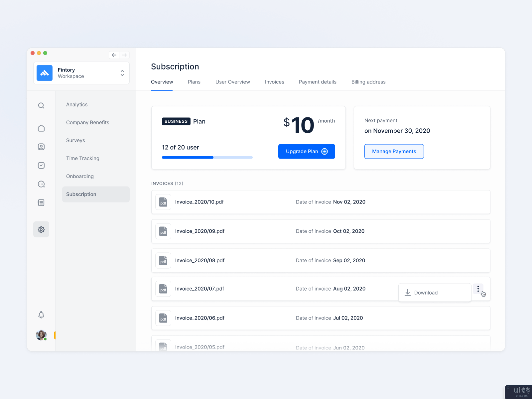Click the Upgrade Plan button

click(x=307, y=152)
